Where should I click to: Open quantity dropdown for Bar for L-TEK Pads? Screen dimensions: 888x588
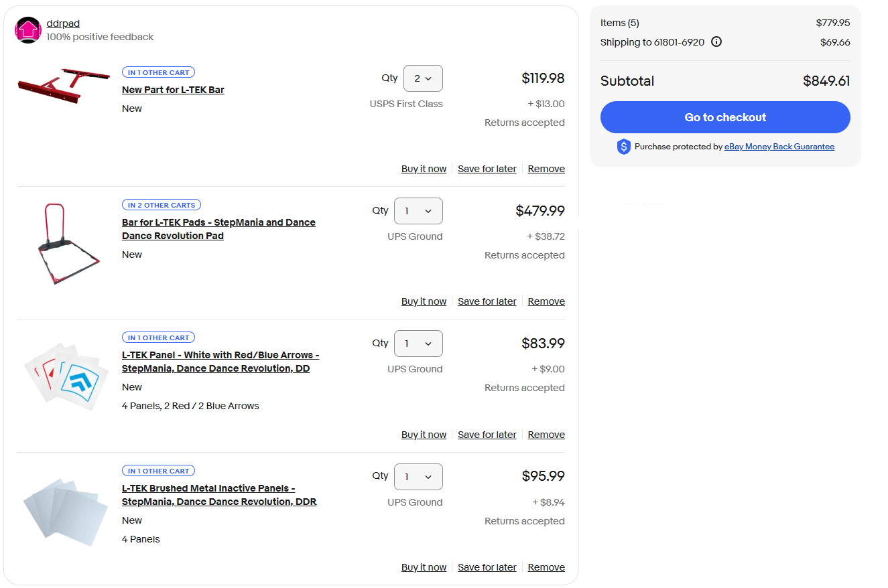click(x=418, y=211)
